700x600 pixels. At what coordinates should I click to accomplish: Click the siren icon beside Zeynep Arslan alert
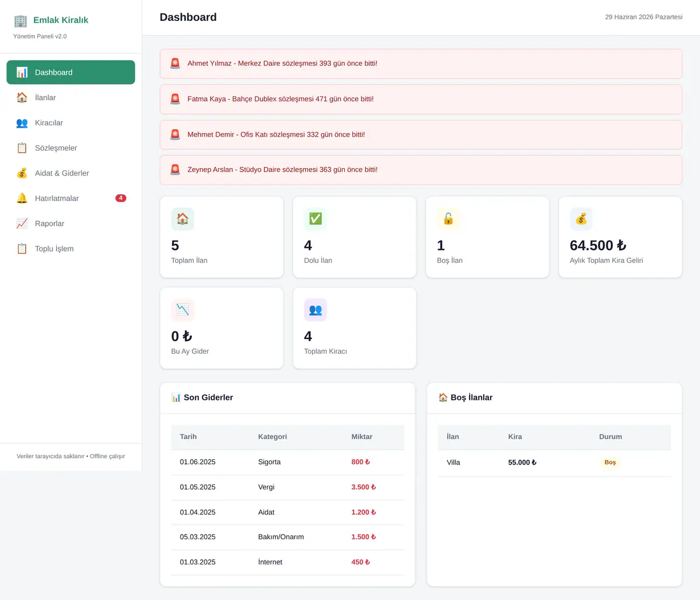[175, 170]
